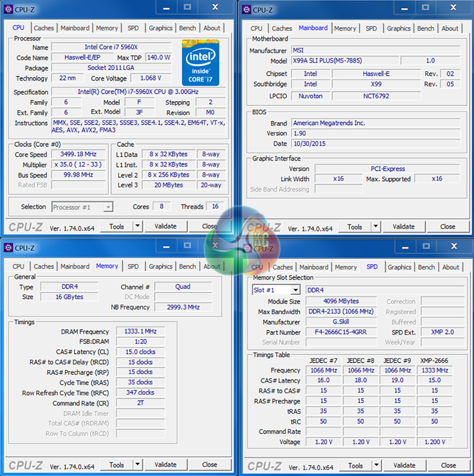
Task: Select the 'Intel Core i7 5960X' name field
Action: pyautogui.click(x=111, y=47)
